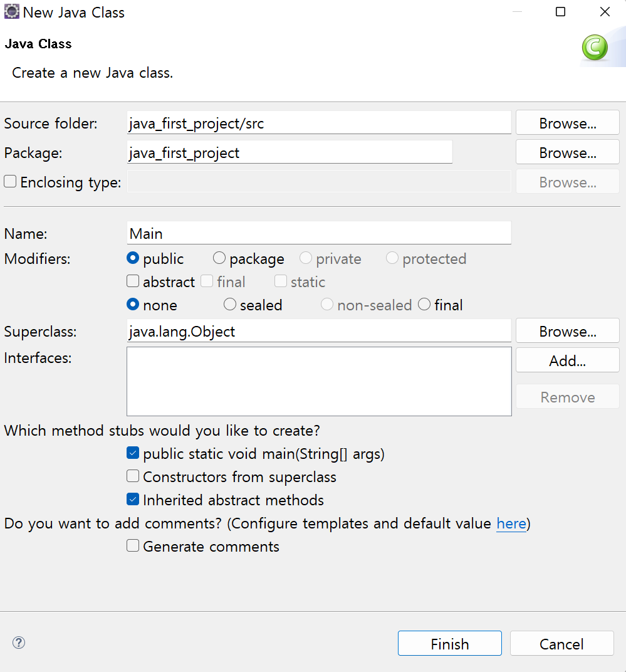Uncheck Inherited abstract methods

(133, 499)
